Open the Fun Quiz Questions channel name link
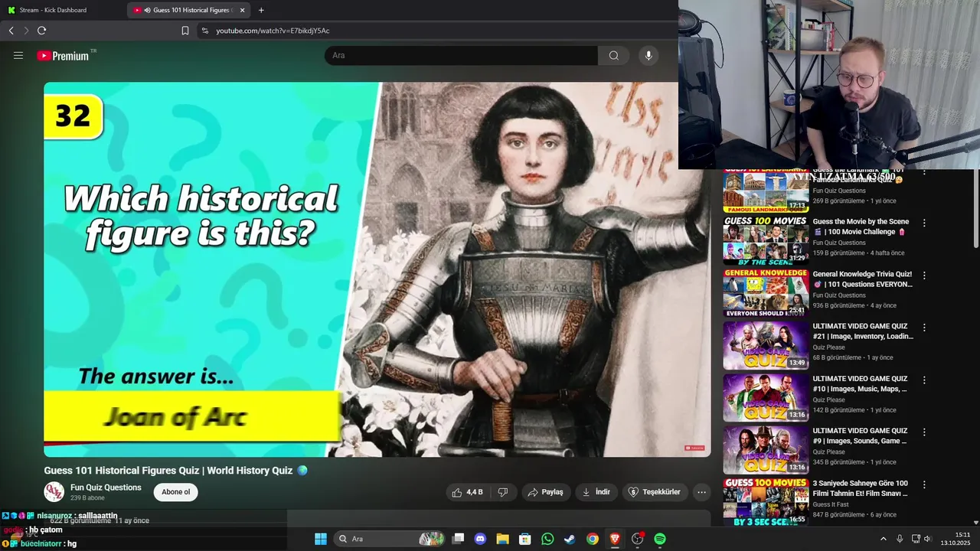Image resolution: width=980 pixels, height=551 pixels. pos(106,487)
